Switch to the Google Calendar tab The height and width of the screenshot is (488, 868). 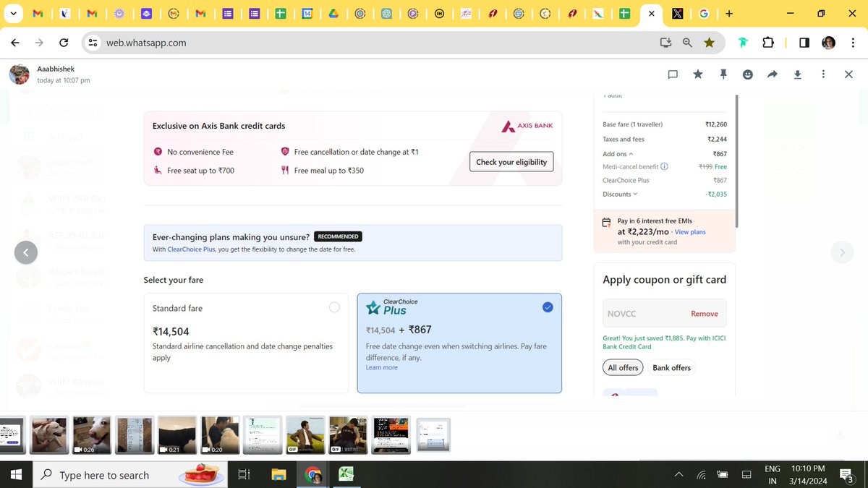pyautogui.click(x=307, y=13)
